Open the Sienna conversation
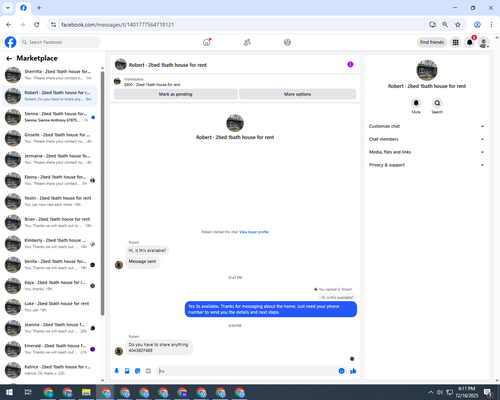 click(x=50, y=117)
